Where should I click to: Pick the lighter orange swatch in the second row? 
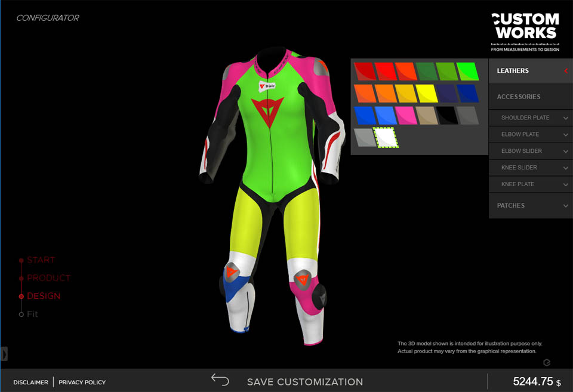(x=385, y=94)
